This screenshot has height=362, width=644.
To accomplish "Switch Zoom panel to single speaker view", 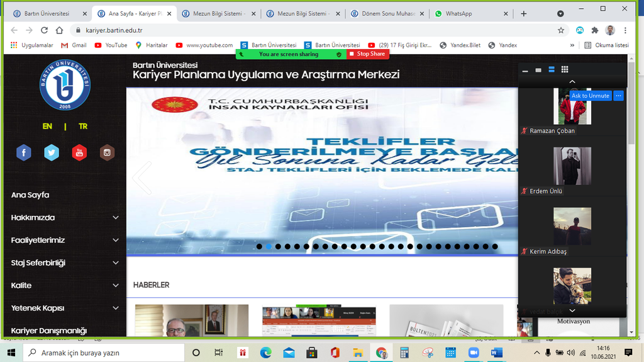I will pyautogui.click(x=538, y=70).
